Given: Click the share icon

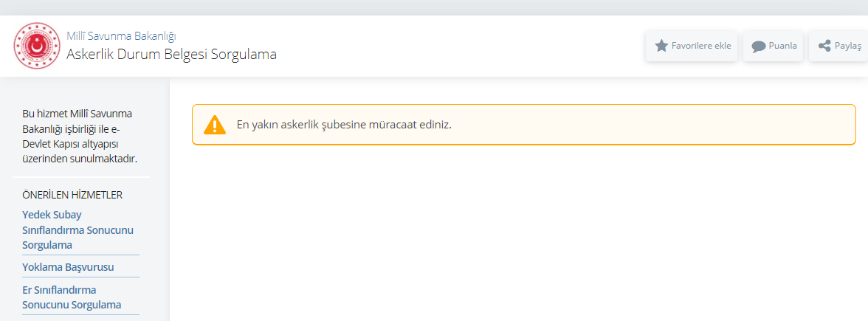Looking at the screenshot, I should pyautogui.click(x=824, y=46).
